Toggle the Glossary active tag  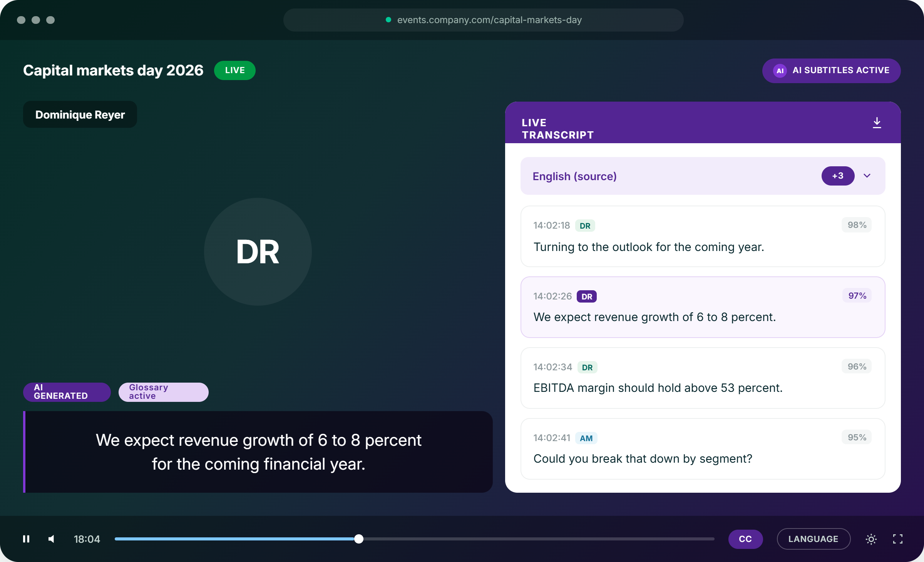[164, 392]
